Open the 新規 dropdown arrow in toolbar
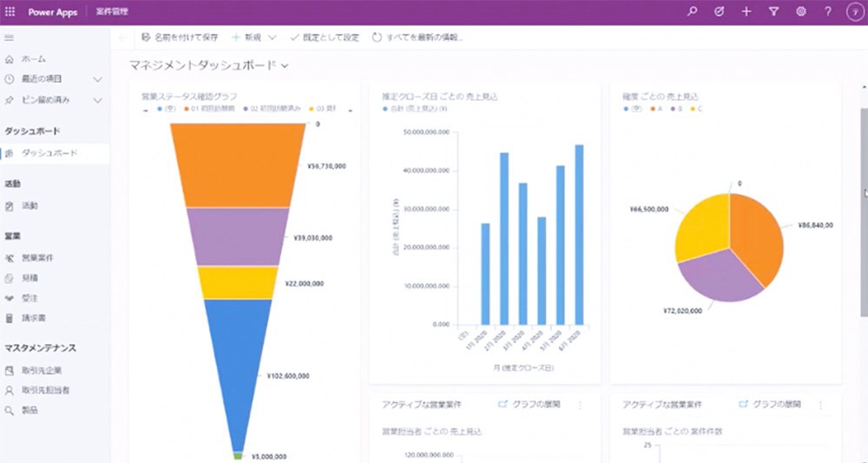Image resolution: width=868 pixels, height=463 pixels. pos(273,37)
